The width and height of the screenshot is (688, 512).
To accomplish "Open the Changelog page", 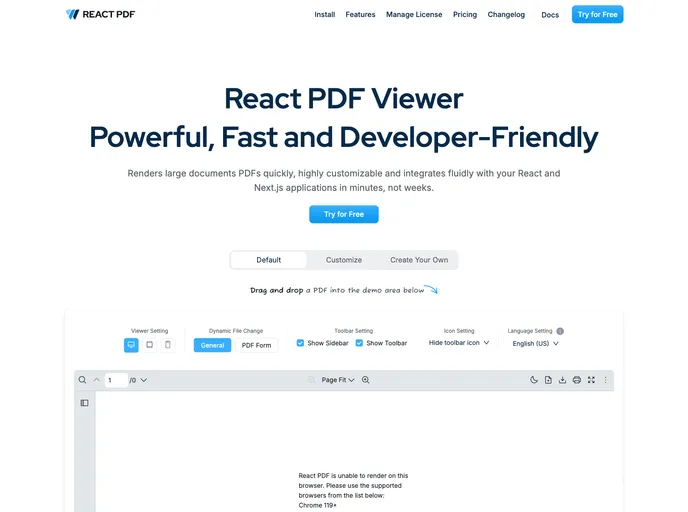I will click(506, 14).
